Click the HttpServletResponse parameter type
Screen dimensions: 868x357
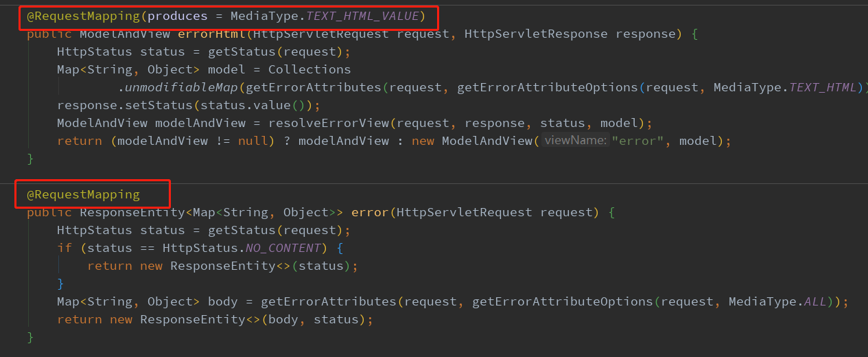pyautogui.click(x=536, y=34)
